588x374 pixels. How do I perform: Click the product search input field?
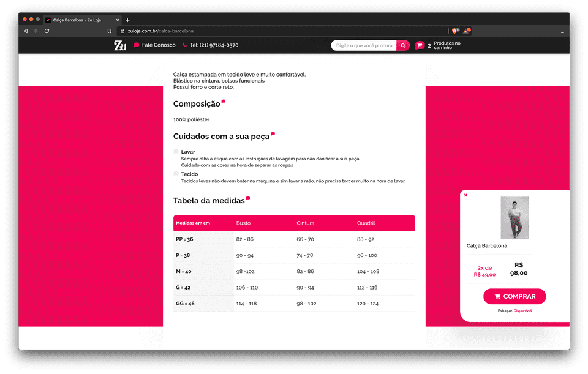coord(364,45)
